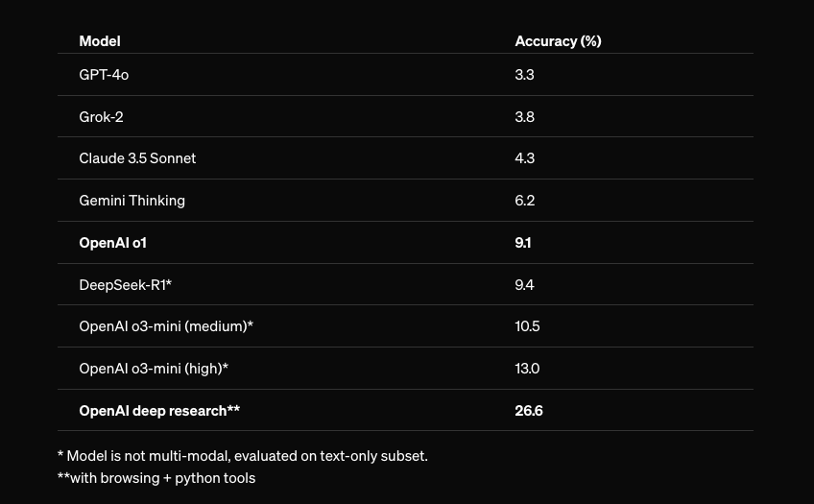Click the Claude 3.5 Sonnet label
Screen dimensions: 814x504
137,157
